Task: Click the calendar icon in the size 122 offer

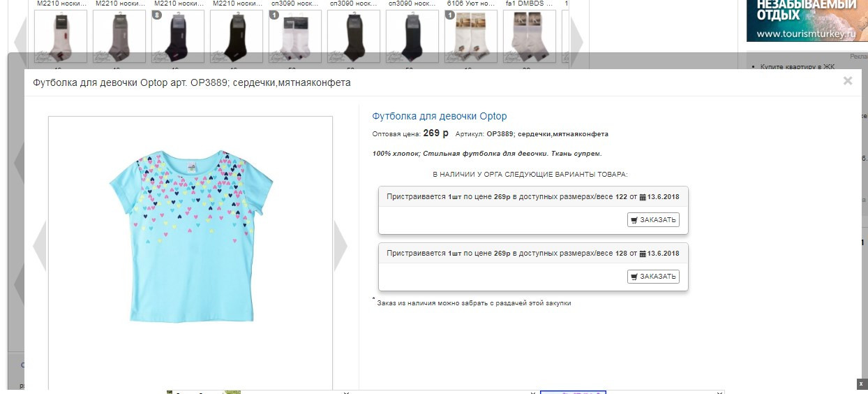Action: tap(643, 198)
